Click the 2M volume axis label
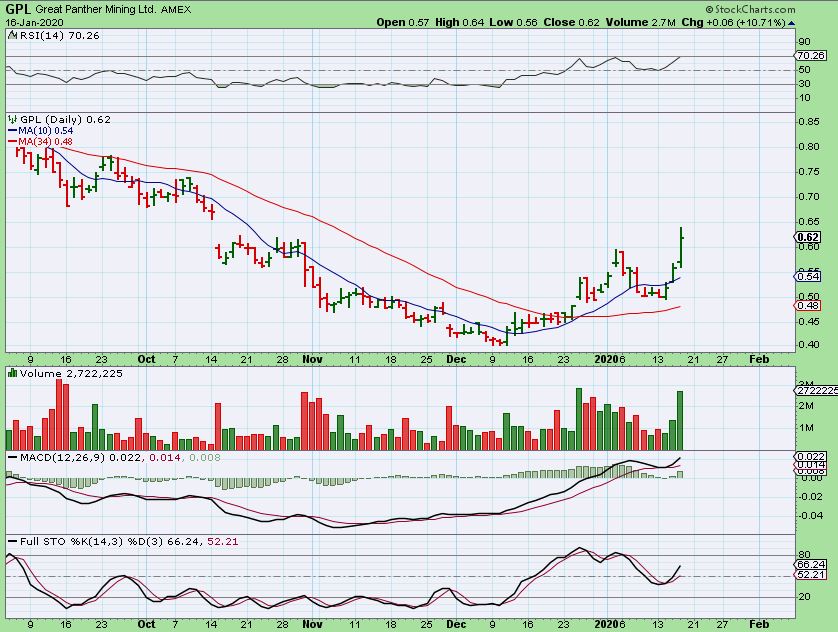 (806, 406)
